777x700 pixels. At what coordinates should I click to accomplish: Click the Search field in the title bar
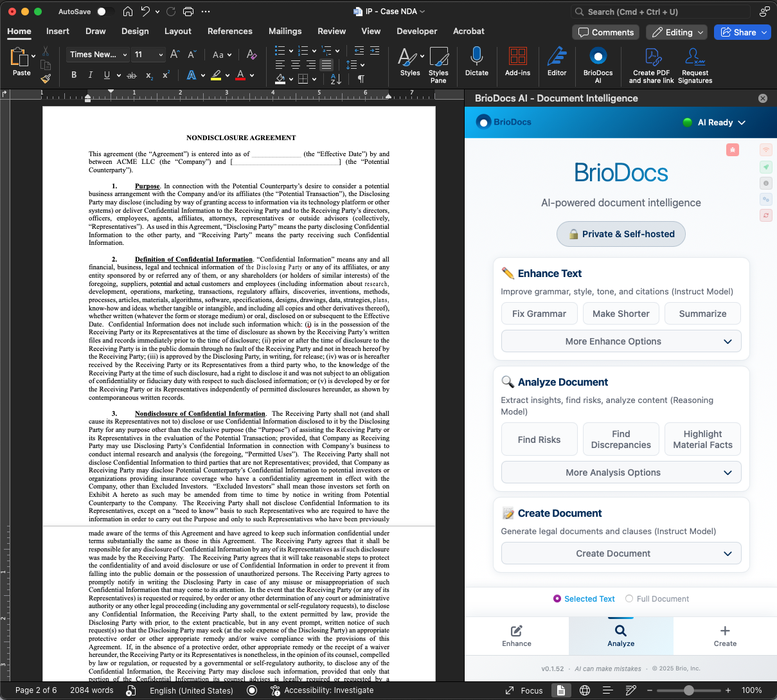coord(662,11)
